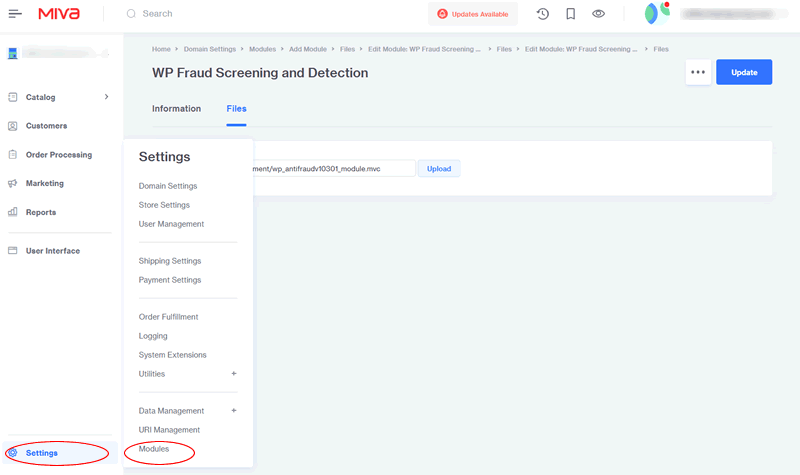Open Payment Settings in Settings menu
The image size is (800, 475).
[x=170, y=280]
